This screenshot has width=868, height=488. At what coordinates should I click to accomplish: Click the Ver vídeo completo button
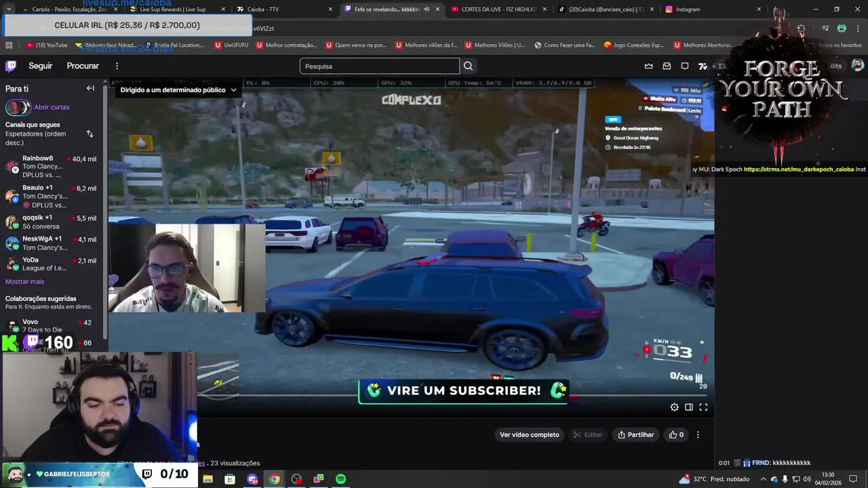530,434
